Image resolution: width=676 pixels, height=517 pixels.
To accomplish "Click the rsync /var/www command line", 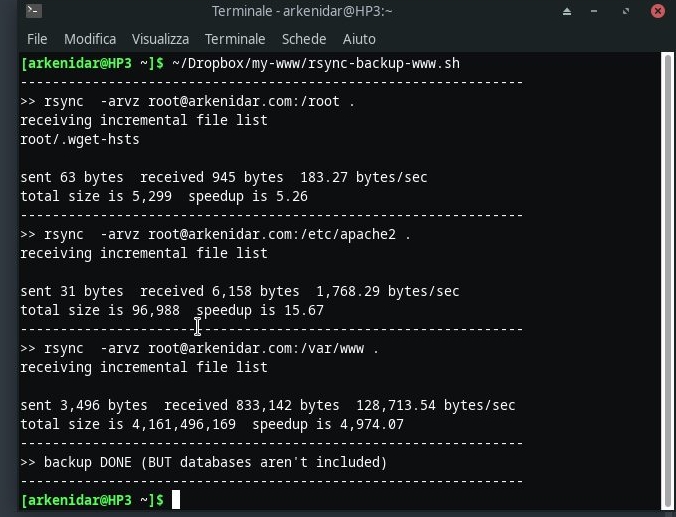I will [200, 348].
